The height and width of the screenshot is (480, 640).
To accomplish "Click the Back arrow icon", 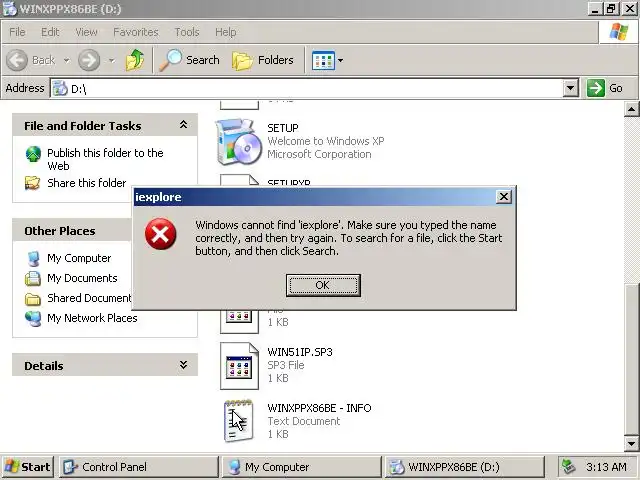I will (17, 60).
